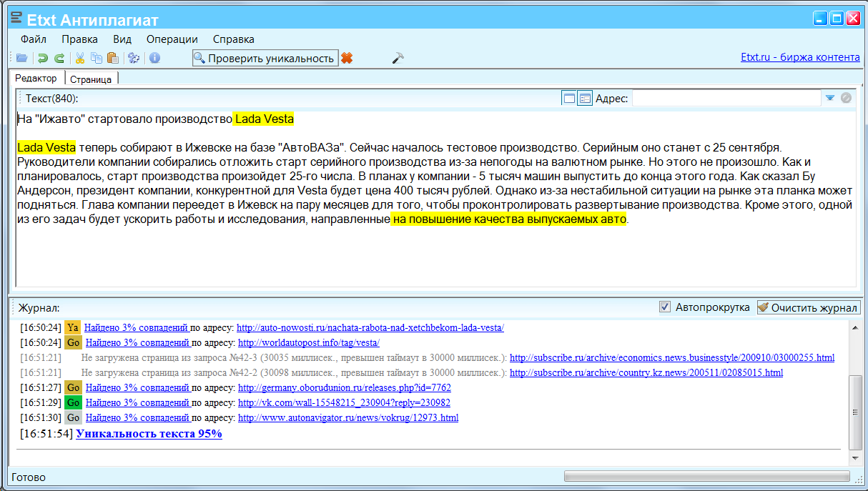Click inside the Адрес input field
This screenshot has height=491, width=868.
click(726, 99)
